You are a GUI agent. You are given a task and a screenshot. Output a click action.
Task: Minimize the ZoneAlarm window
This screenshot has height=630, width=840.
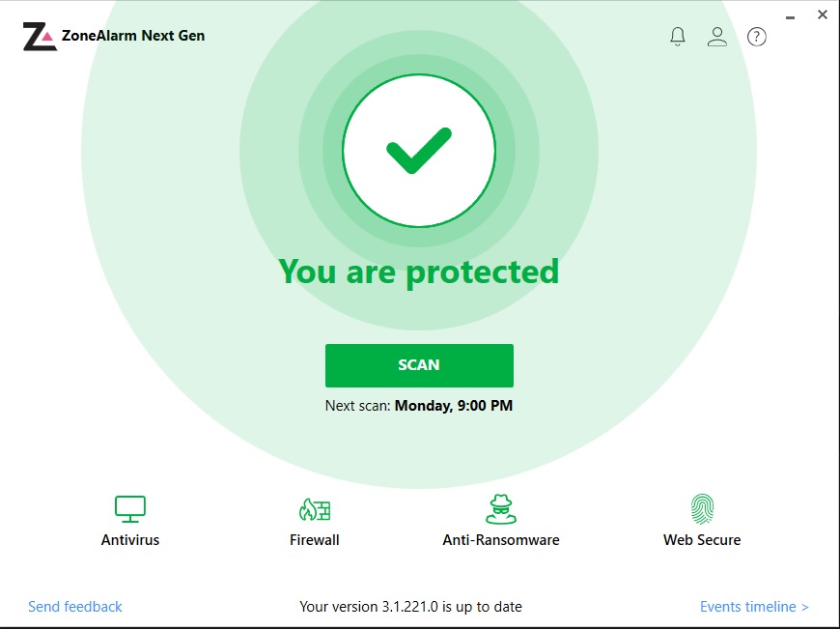(x=790, y=17)
